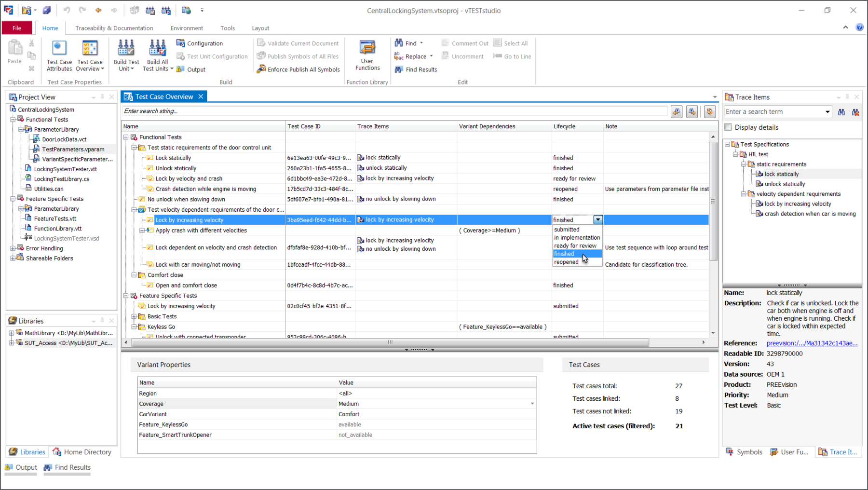Click the Trace Items clear search icon
Viewport: 868px width, 490px height.
coord(855,112)
